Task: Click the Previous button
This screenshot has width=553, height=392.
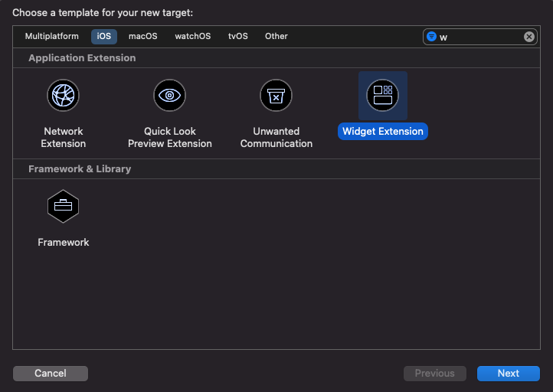Action: tap(434, 374)
